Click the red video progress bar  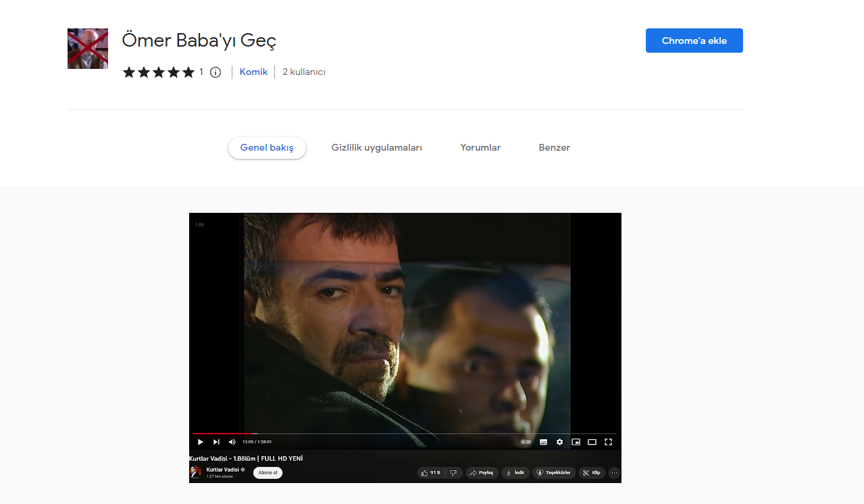(x=223, y=434)
